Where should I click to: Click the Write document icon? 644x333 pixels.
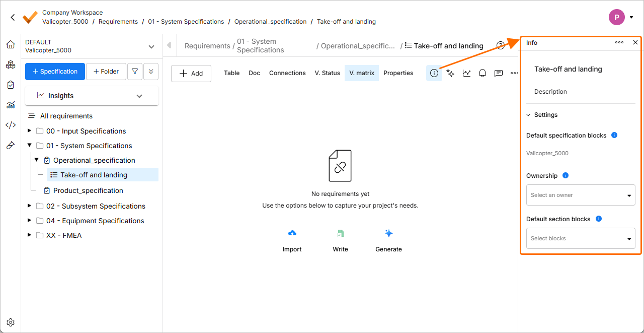click(x=341, y=233)
